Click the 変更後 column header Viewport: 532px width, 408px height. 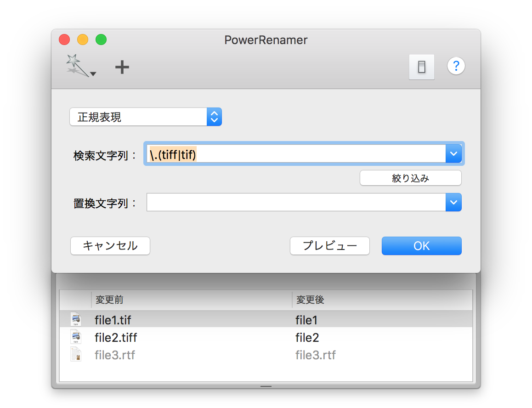click(x=381, y=300)
